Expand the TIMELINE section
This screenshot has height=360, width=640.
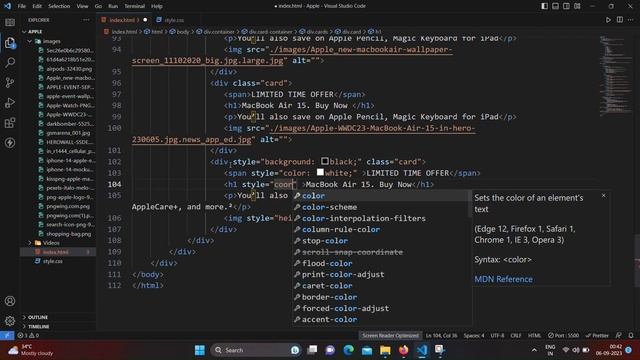tap(57, 327)
